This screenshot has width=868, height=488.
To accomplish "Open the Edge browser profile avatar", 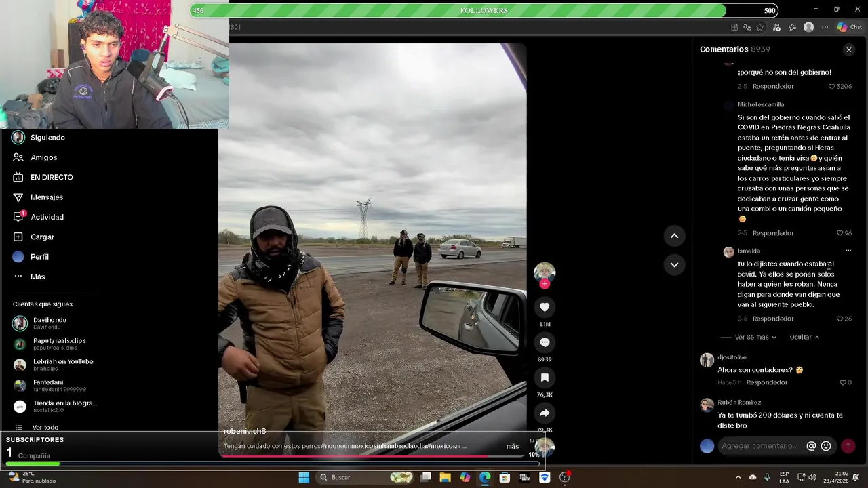I will point(808,27).
